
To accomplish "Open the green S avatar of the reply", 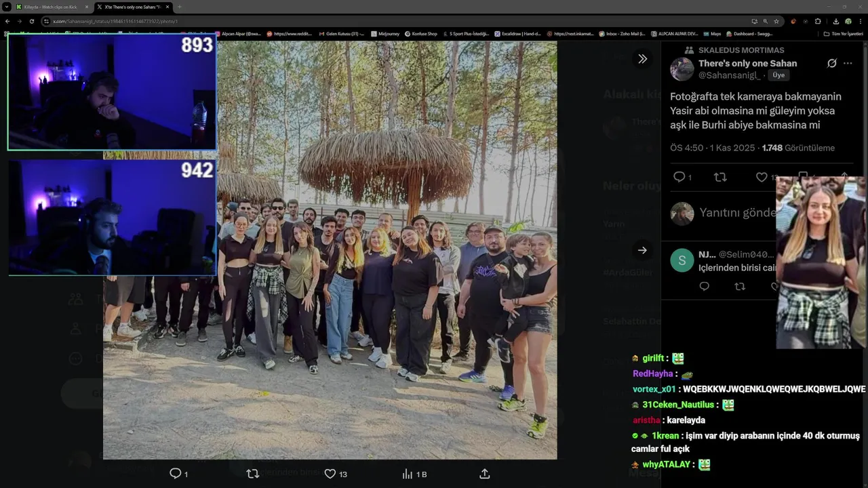I will coord(682,260).
